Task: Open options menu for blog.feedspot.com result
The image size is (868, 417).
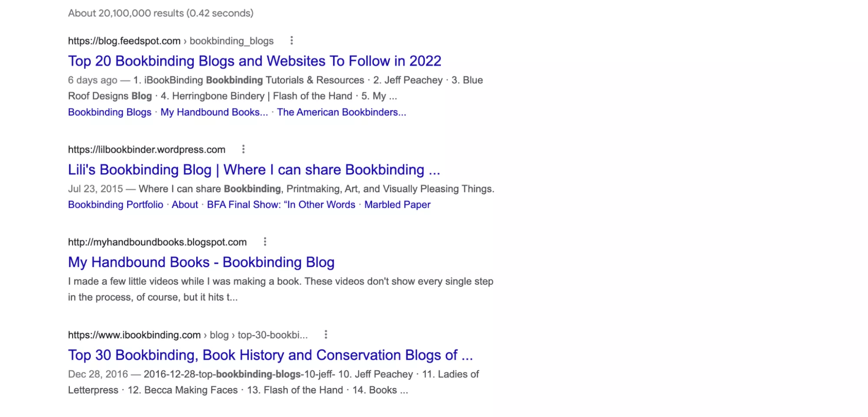Action: 291,41
